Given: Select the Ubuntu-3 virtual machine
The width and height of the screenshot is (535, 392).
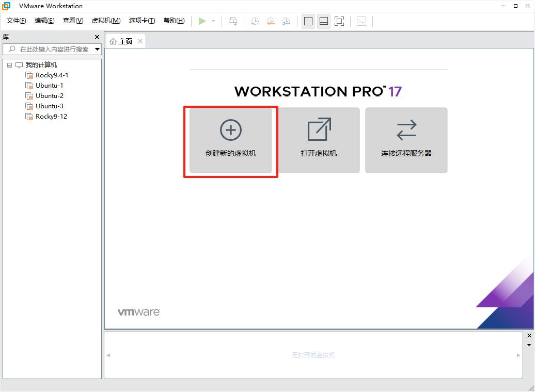Looking at the screenshot, I should 49,106.
